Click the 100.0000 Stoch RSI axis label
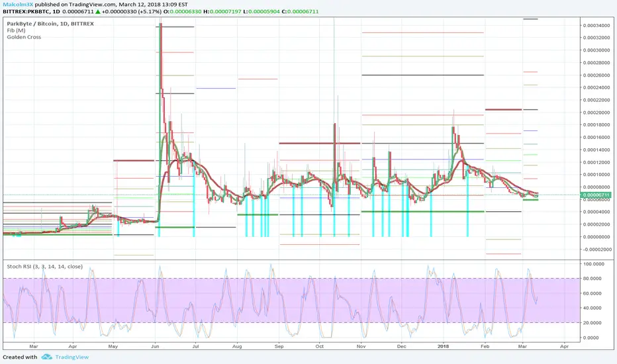 pos(593,264)
